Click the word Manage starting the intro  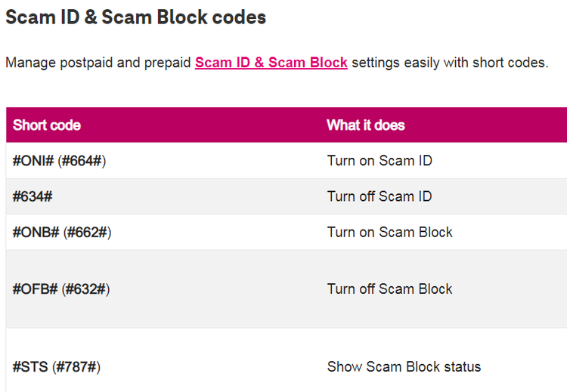coord(30,63)
